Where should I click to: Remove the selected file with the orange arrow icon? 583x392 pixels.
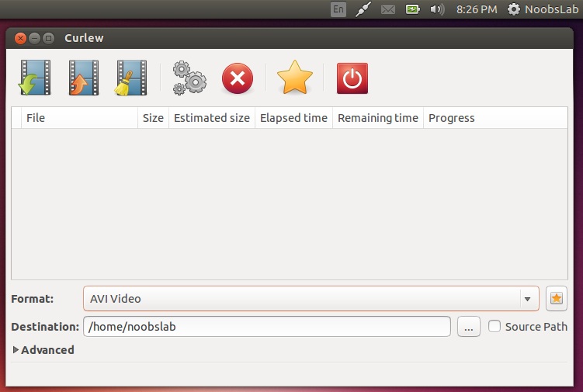[83, 78]
